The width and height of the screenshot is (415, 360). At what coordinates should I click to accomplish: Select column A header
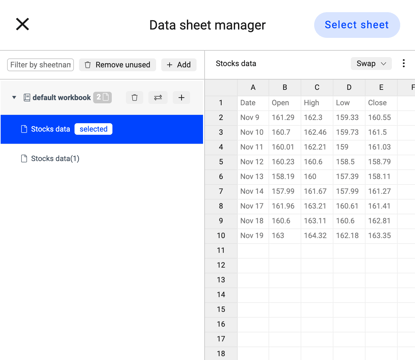click(253, 88)
